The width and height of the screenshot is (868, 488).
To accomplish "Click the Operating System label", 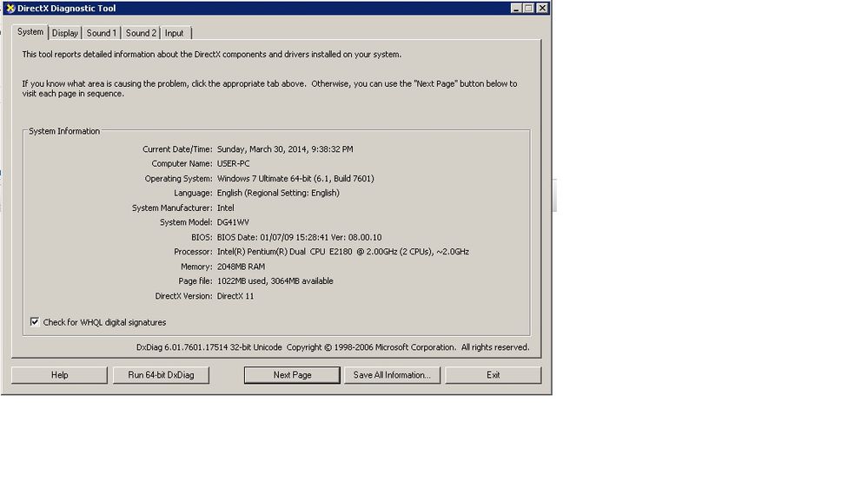I will (178, 179).
